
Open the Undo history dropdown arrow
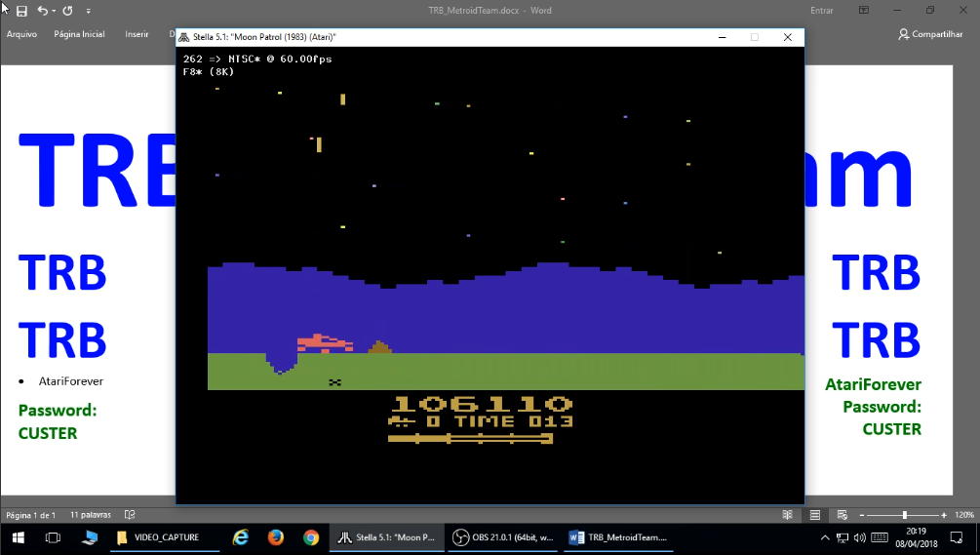[53, 11]
